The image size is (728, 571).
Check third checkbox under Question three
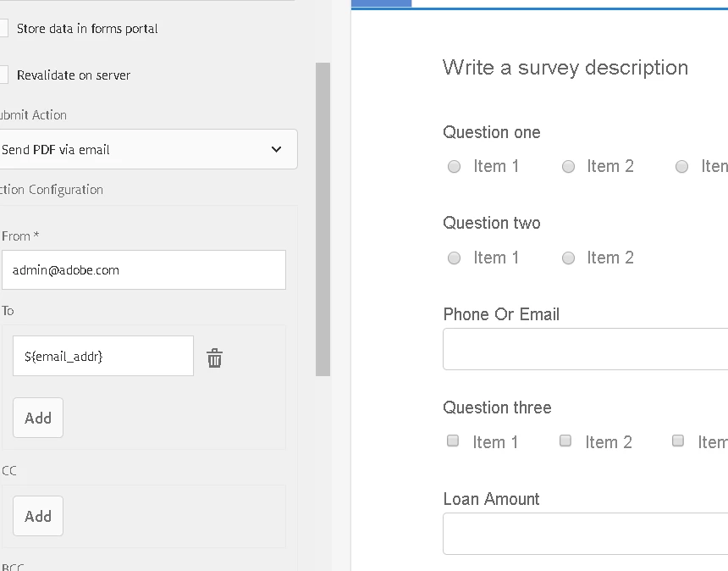click(x=678, y=441)
